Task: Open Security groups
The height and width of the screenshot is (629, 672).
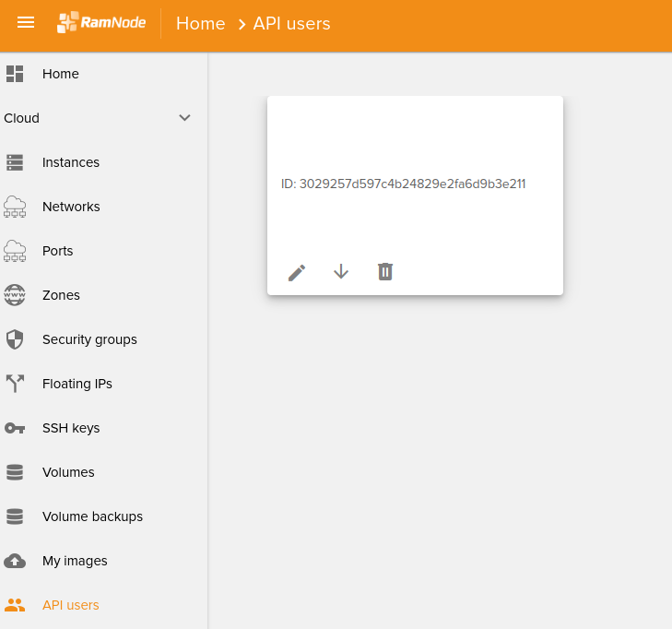Action: coord(89,339)
